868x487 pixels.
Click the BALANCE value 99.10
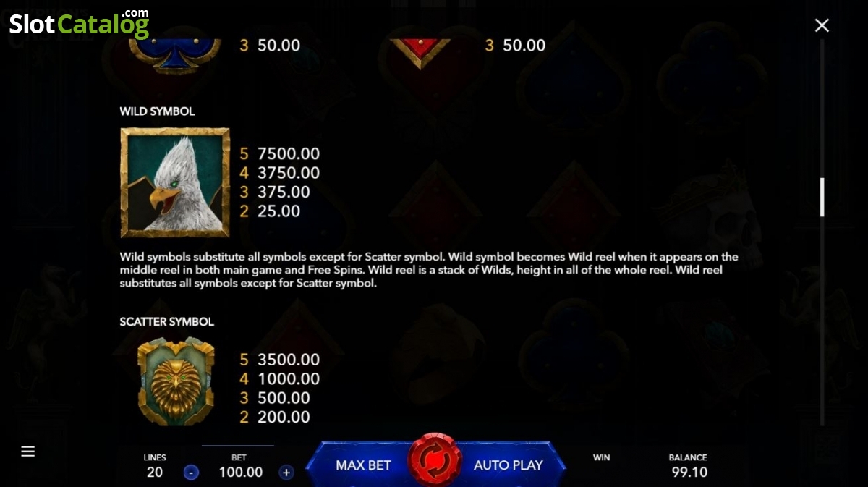click(689, 473)
